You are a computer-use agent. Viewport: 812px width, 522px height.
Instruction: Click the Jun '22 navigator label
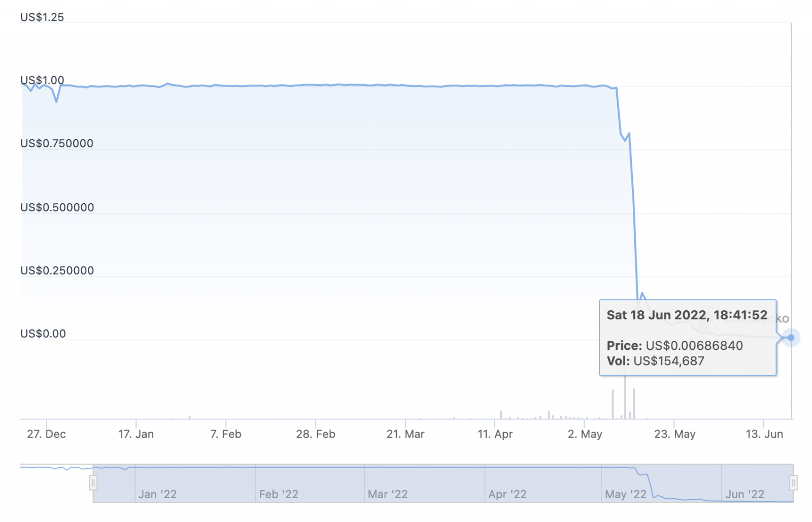coord(745,494)
